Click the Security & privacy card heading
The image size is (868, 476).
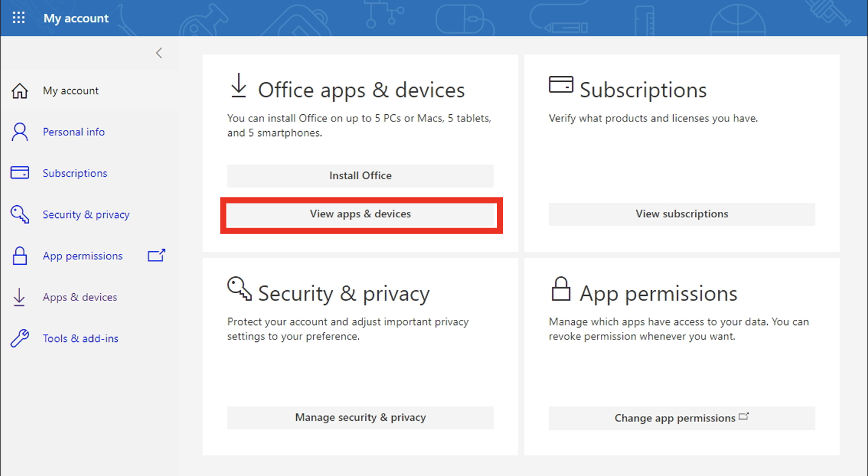344,294
